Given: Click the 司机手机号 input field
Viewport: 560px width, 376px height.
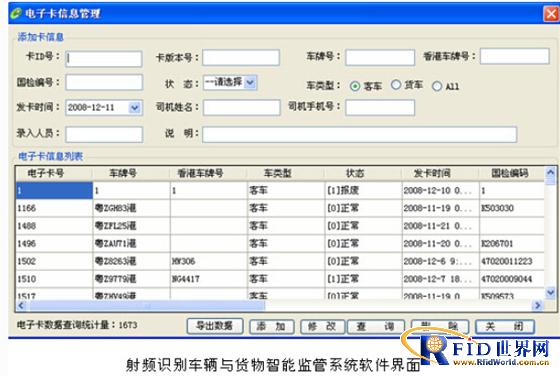Looking at the screenshot, I should coord(380,107).
